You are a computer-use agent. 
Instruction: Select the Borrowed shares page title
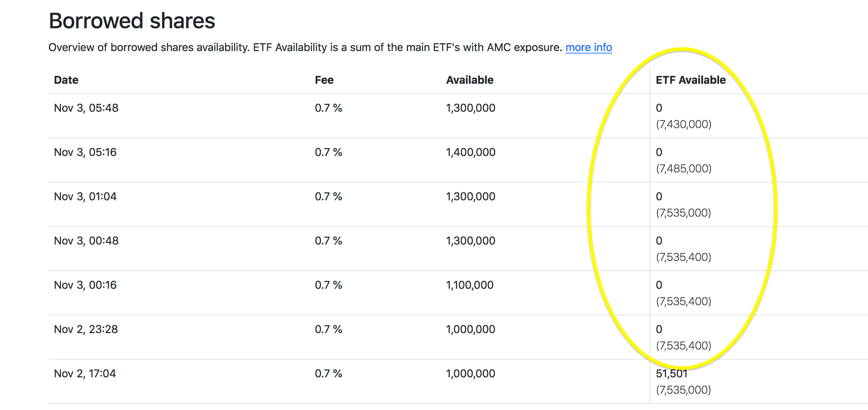point(132,21)
